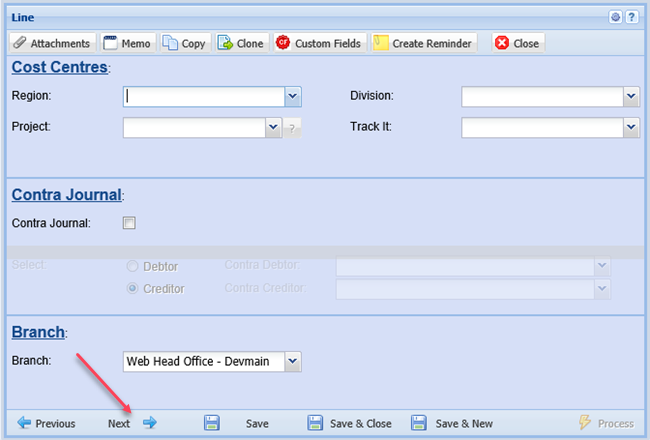Click into the Project input field
Screen dimensions: 650x440
click(x=194, y=127)
